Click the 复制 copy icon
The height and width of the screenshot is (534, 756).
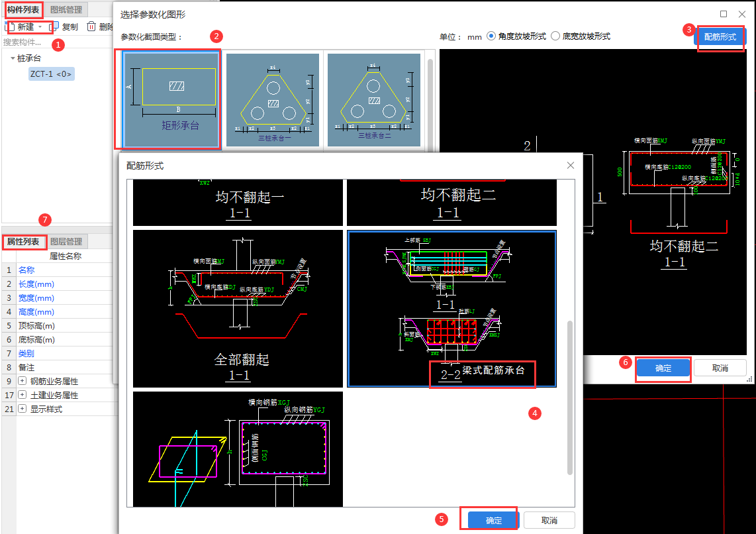(x=55, y=27)
